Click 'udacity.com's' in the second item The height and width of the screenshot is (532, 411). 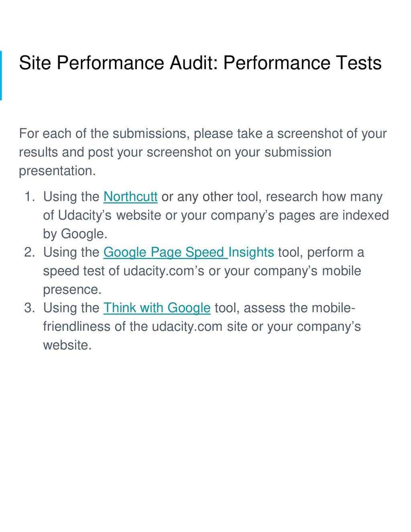coord(164,271)
